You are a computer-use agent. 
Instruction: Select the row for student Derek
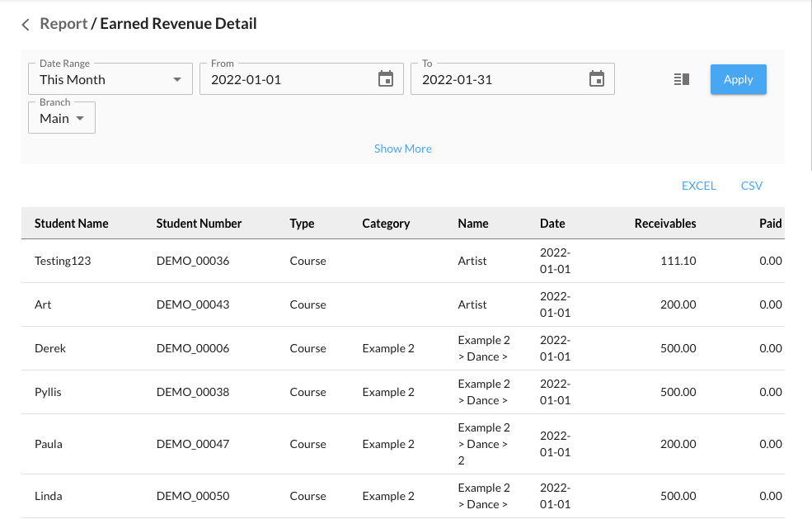coord(50,348)
